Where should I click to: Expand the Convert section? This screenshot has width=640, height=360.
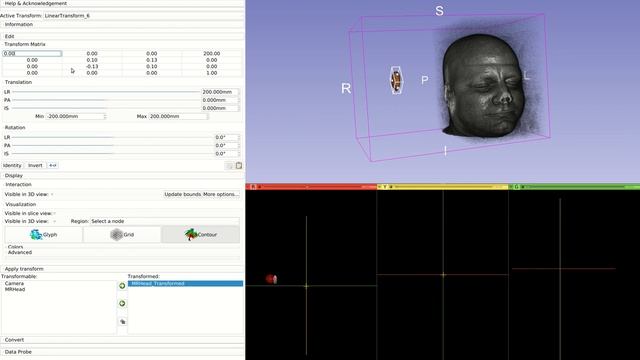(122, 340)
